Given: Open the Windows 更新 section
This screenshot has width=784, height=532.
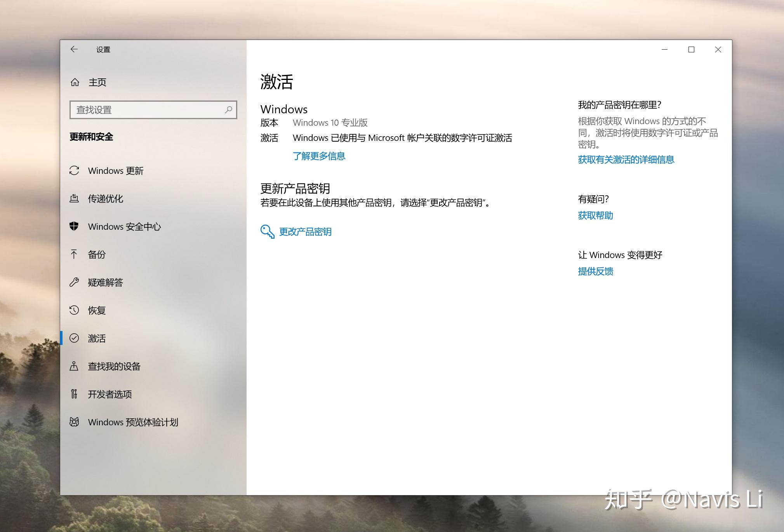Looking at the screenshot, I should pos(153,171).
